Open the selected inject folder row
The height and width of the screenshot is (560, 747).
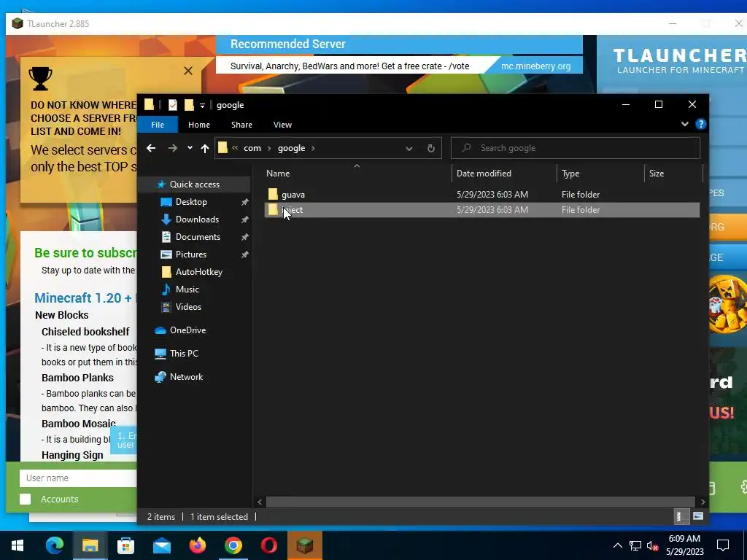coord(481,210)
